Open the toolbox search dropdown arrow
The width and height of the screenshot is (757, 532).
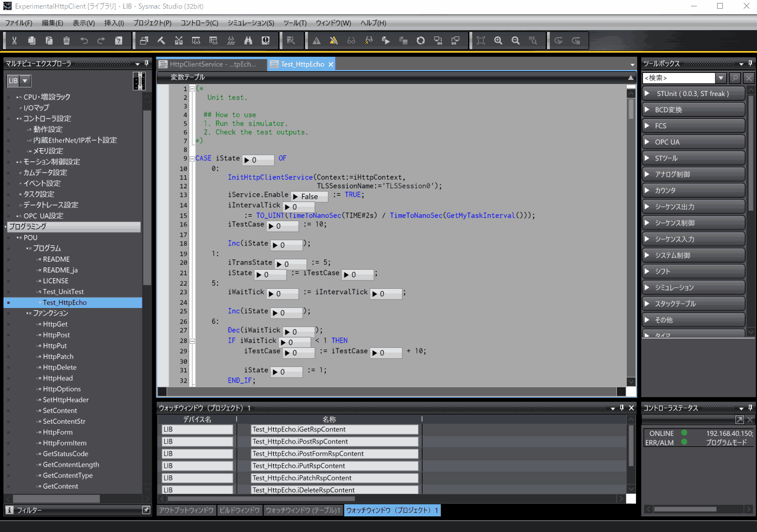pos(721,78)
